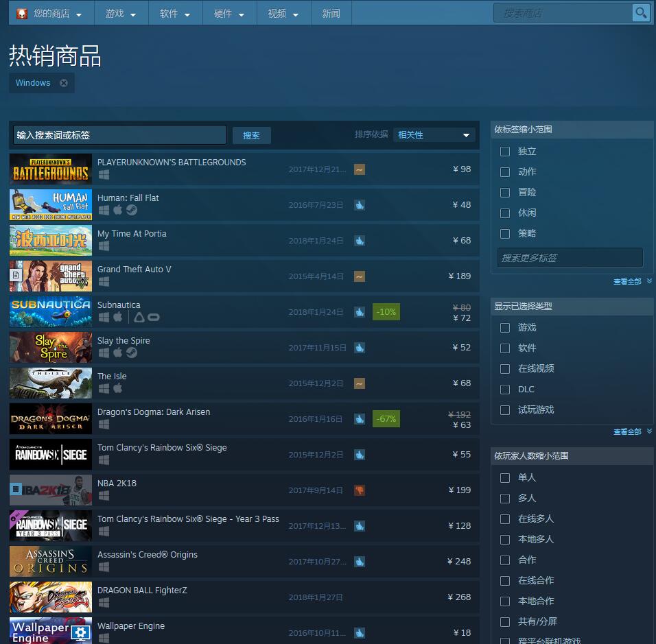Click thumbs-up review icon for My Time At Portia
The width and height of the screenshot is (656, 644).
click(x=360, y=241)
